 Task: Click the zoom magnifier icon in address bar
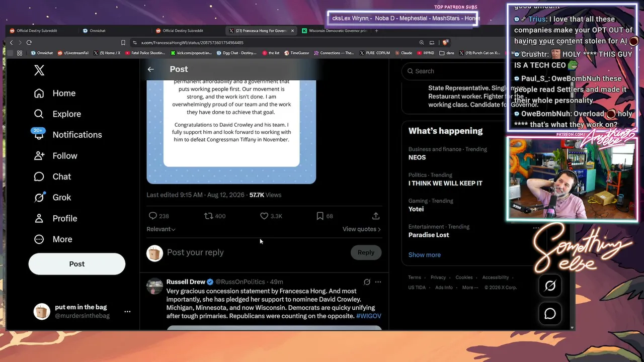[x=422, y=43]
